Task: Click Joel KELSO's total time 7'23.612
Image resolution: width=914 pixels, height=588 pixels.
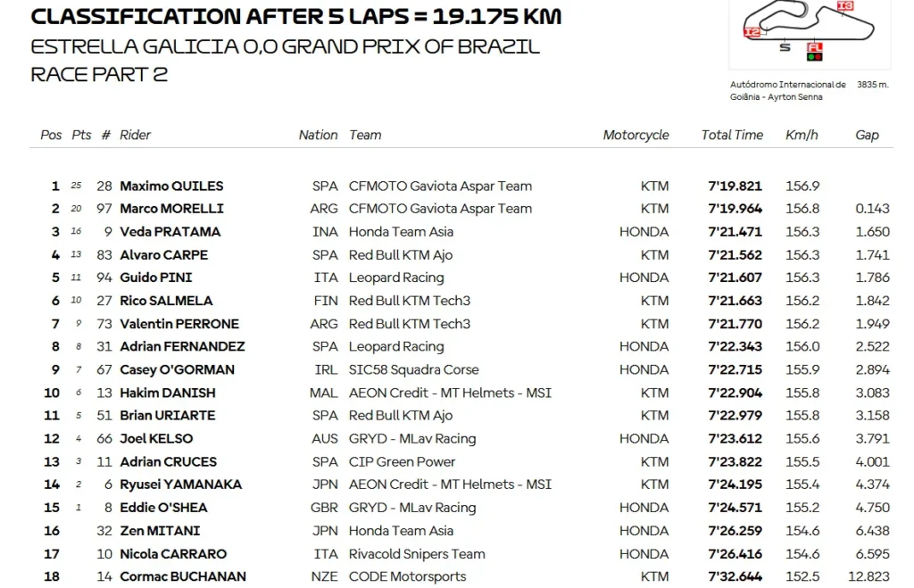Action: click(x=735, y=438)
